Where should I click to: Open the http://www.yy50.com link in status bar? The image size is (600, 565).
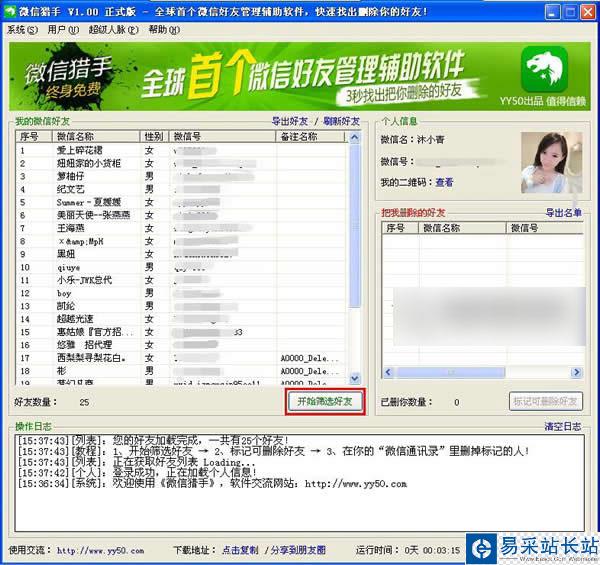pos(101,551)
